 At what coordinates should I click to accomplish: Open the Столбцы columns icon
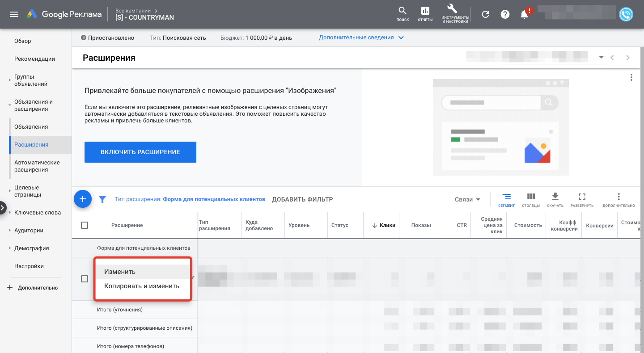(x=531, y=200)
